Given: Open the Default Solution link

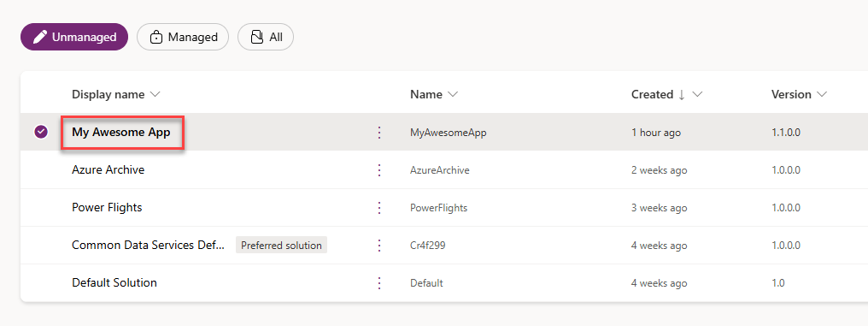Looking at the screenshot, I should coord(114,282).
